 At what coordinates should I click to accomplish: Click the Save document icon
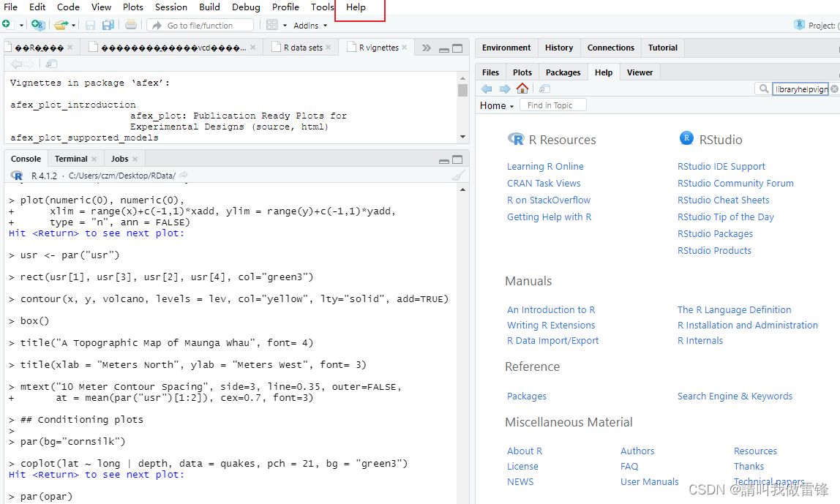(x=90, y=25)
